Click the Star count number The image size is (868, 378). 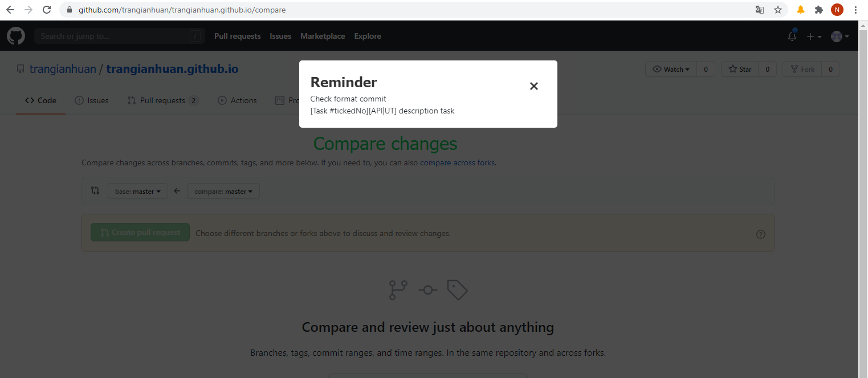point(767,69)
